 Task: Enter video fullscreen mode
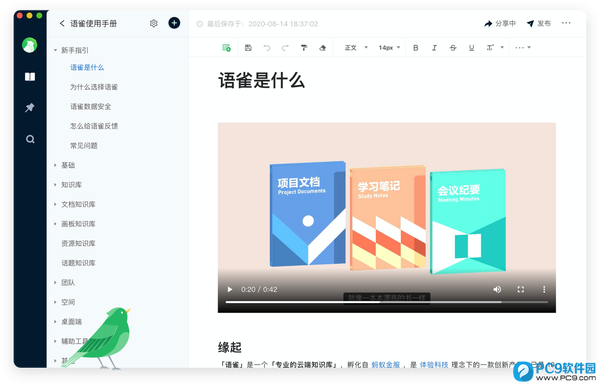click(x=520, y=289)
